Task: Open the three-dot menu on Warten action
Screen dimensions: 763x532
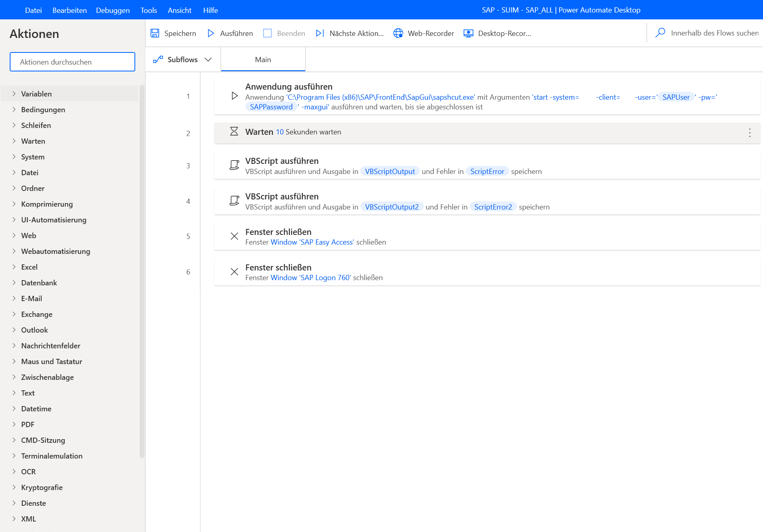Action: 750,133
